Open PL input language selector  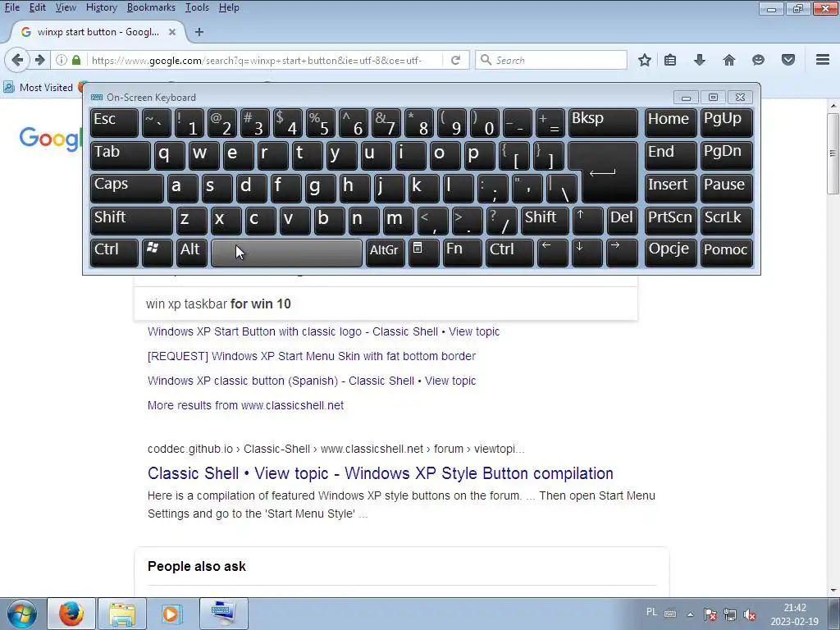tap(651, 612)
